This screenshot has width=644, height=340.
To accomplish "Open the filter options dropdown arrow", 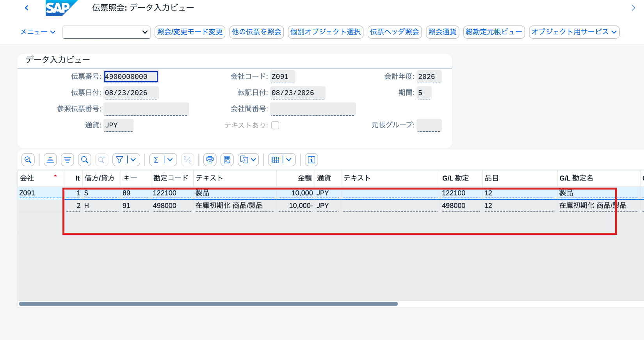I will pos(133,159).
